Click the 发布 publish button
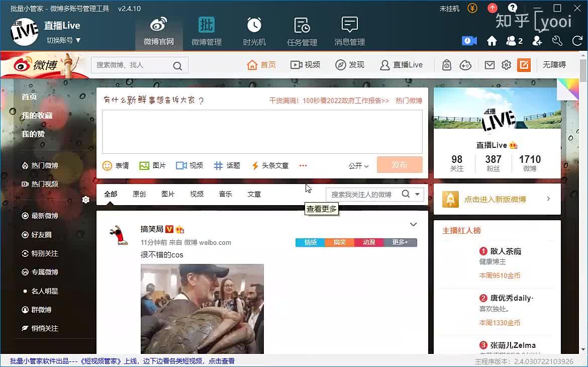This screenshot has height=367, width=588. pyautogui.click(x=400, y=165)
